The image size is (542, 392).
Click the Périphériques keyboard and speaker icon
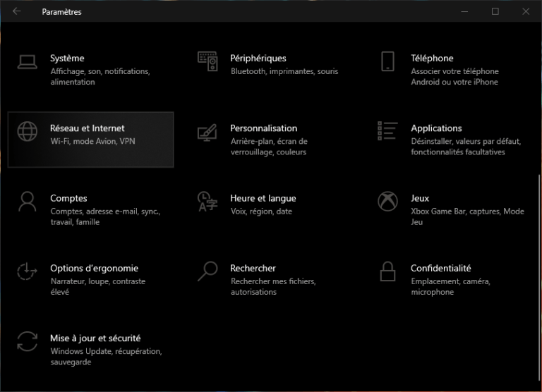coord(207,61)
